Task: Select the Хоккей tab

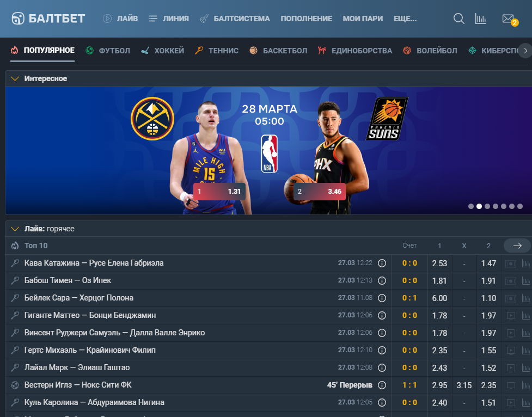Action: tap(162, 51)
